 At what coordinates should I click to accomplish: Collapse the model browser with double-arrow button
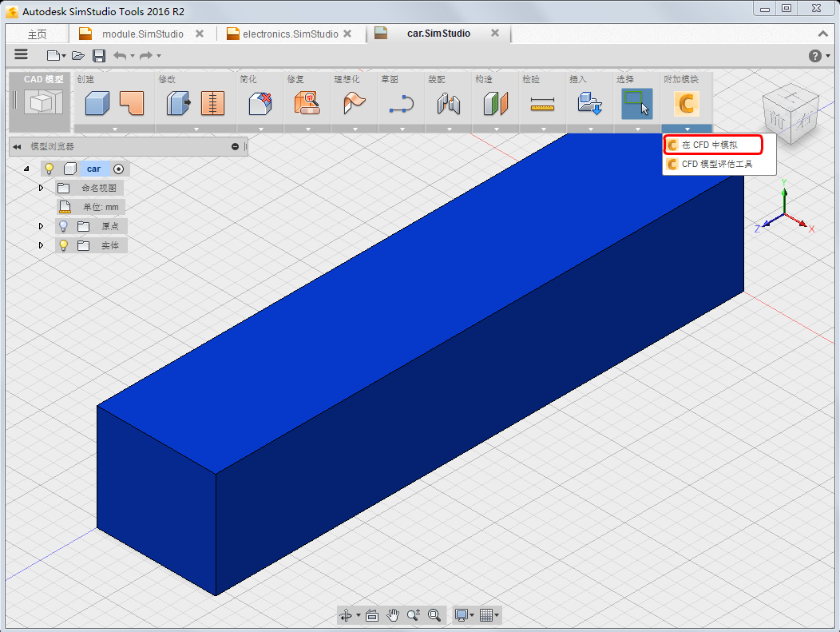pos(17,147)
